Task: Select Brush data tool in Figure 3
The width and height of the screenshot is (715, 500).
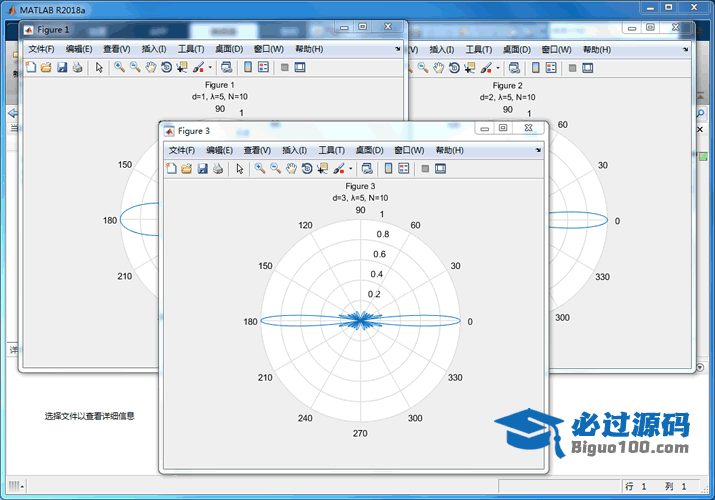Action: click(x=339, y=169)
